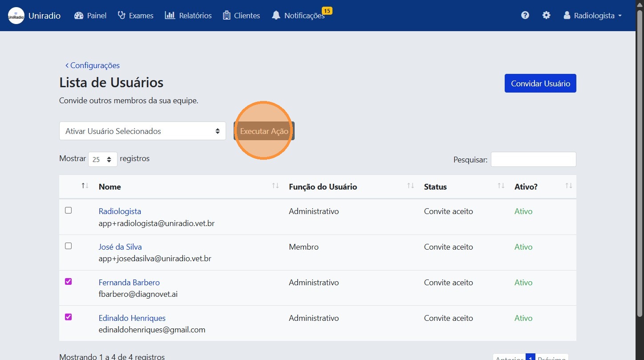644x360 pixels.
Task: Click the Clientes hospital icon
Action: (227, 15)
